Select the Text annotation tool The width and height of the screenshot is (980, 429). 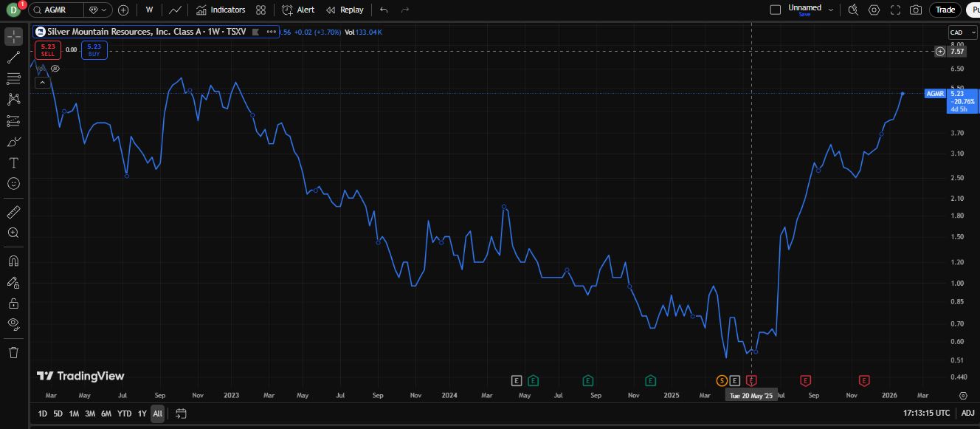coord(13,162)
